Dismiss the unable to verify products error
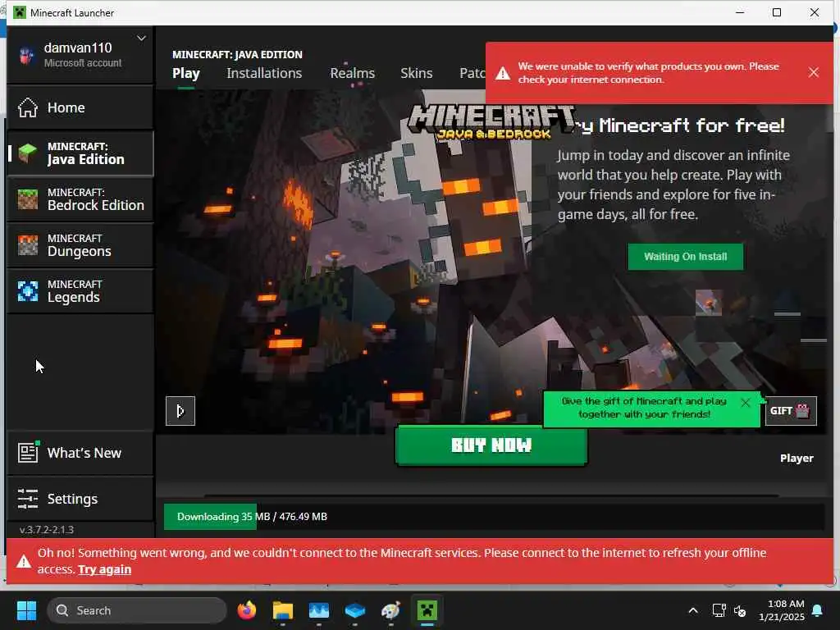This screenshot has height=630, width=840. click(x=813, y=72)
